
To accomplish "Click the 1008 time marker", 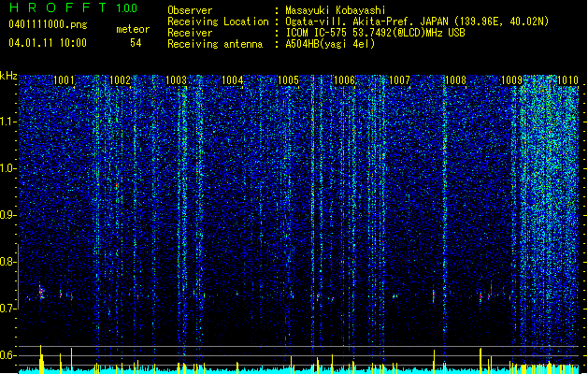I will click(x=455, y=80).
